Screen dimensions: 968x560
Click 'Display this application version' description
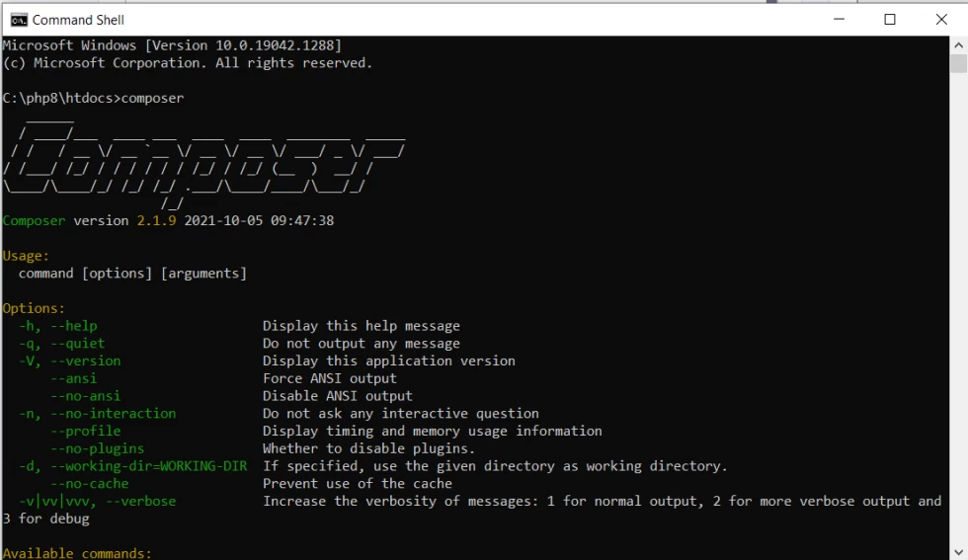click(x=389, y=360)
